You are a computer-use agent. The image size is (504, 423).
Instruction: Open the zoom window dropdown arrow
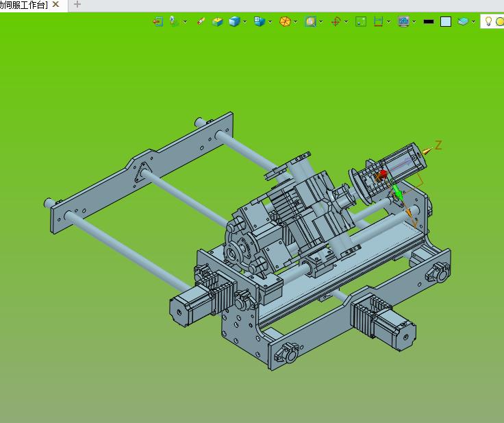click(320, 22)
